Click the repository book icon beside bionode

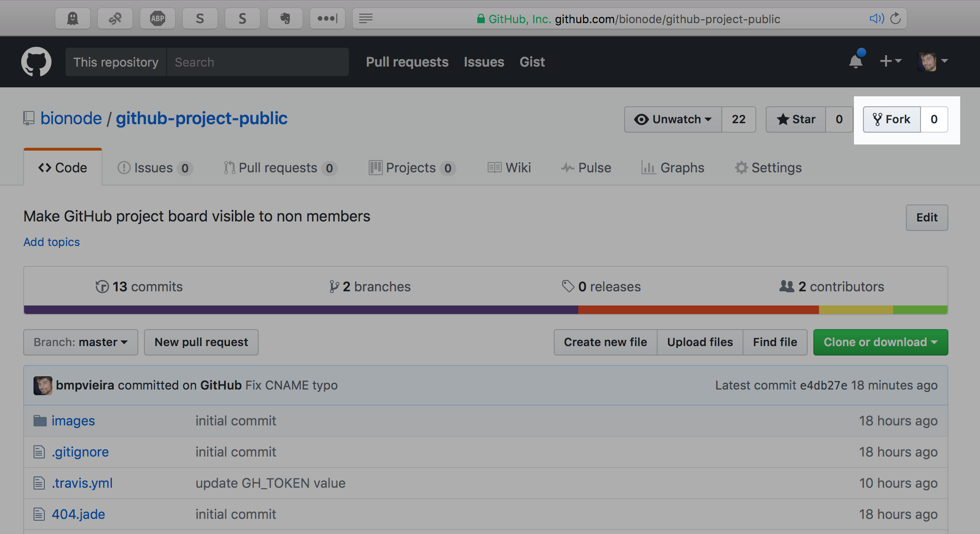pos(28,119)
